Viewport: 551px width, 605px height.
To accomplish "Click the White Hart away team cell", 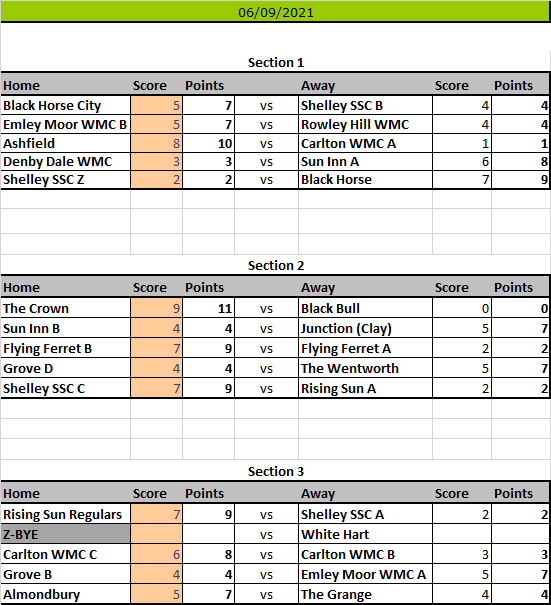I will pos(365,534).
